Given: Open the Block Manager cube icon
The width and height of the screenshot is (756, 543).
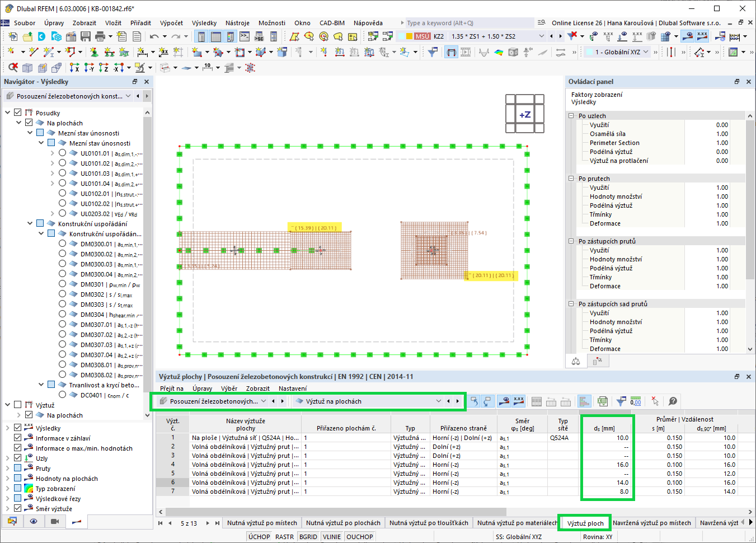Looking at the screenshot, I should coord(57,36).
